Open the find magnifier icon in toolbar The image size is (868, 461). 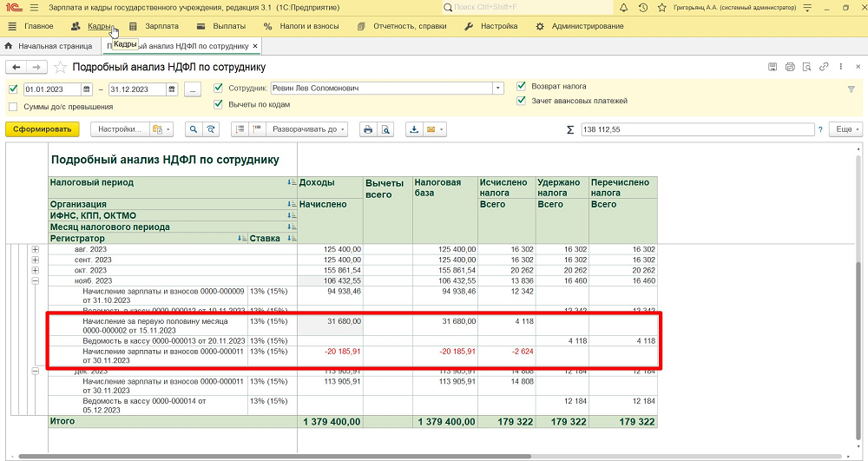click(193, 129)
